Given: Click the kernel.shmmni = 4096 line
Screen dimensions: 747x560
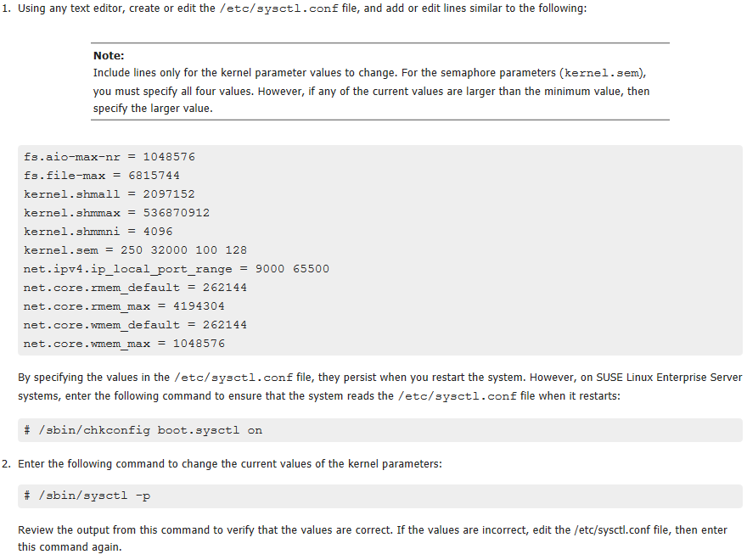Looking at the screenshot, I should coord(98,232).
